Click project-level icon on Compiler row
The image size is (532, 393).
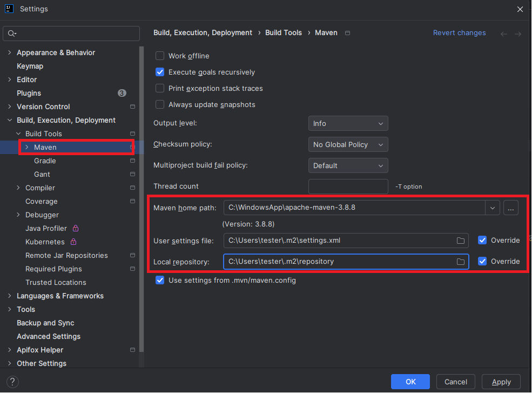tap(133, 188)
